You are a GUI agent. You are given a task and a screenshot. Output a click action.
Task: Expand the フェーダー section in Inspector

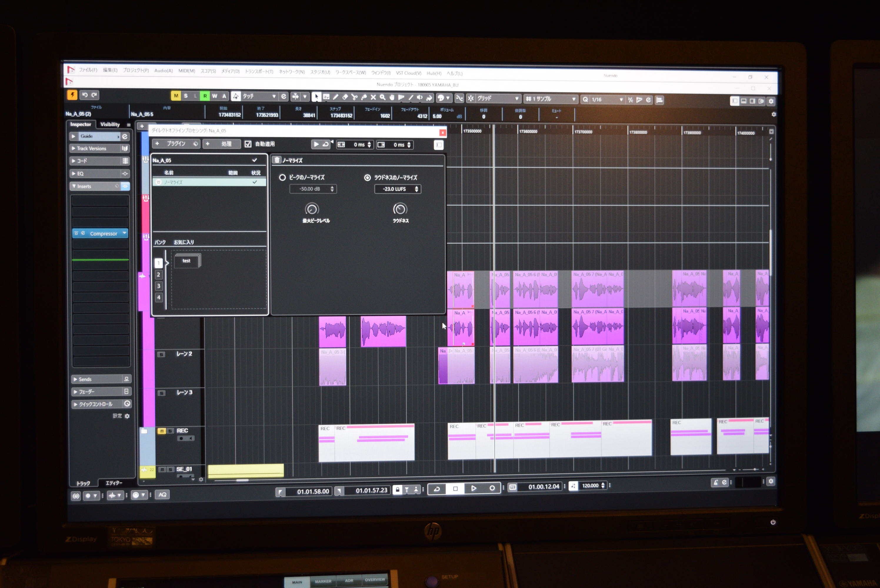[75, 392]
